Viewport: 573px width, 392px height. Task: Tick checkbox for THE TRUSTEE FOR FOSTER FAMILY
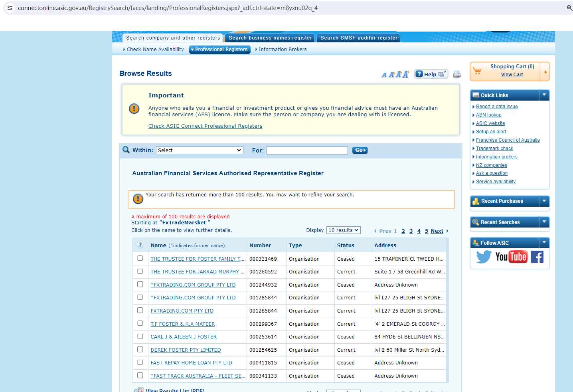click(140, 258)
